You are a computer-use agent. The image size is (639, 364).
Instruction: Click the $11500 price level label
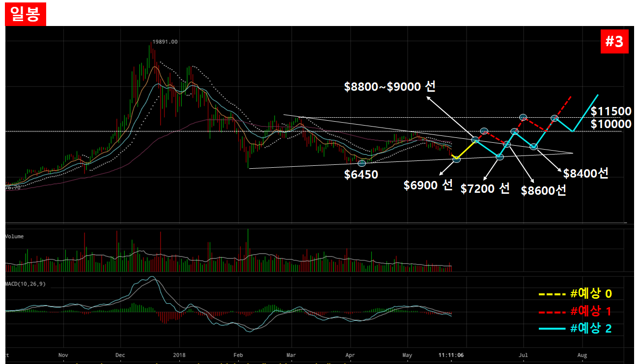pos(611,112)
